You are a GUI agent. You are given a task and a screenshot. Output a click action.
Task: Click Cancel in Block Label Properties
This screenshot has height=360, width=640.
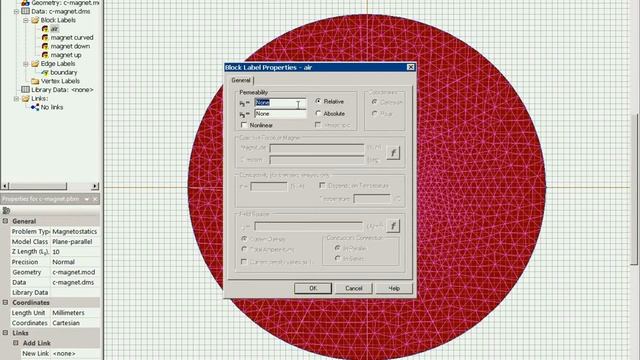pos(353,288)
